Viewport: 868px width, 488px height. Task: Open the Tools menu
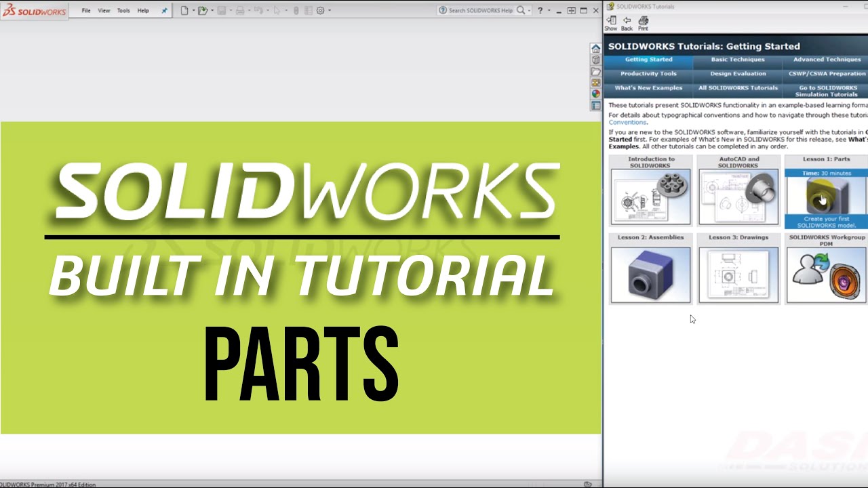click(123, 11)
